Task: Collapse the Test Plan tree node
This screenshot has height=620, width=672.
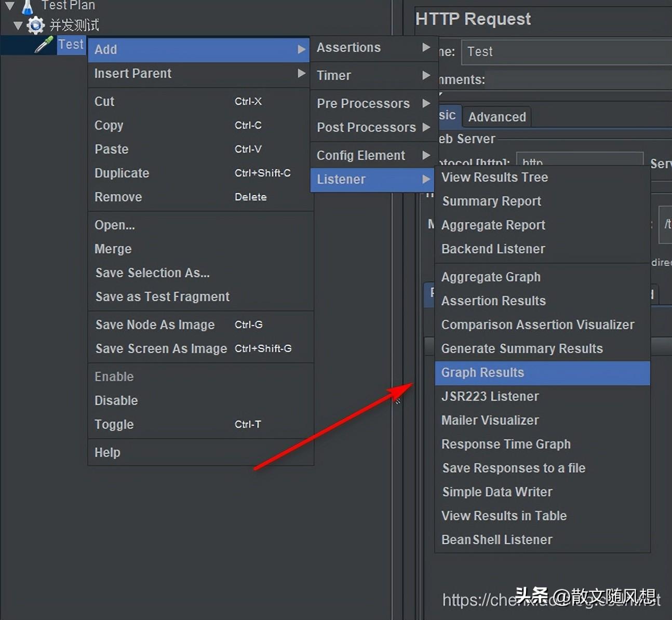Action: 9,6
